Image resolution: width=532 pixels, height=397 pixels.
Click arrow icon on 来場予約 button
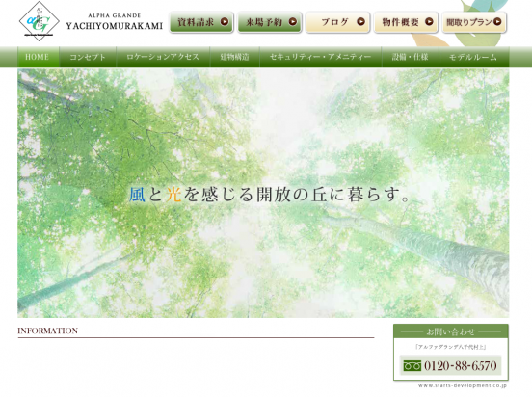pos(292,22)
